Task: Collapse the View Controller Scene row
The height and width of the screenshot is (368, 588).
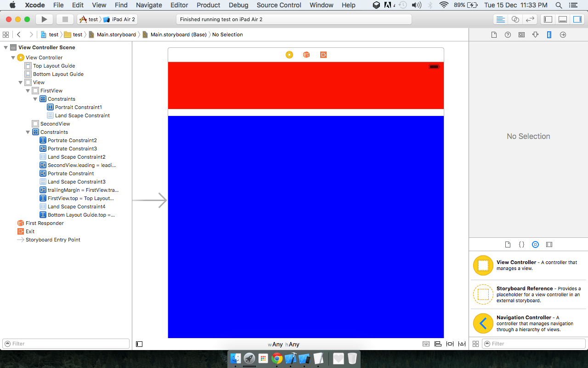Action: pyautogui.click(x=6, y=47)
